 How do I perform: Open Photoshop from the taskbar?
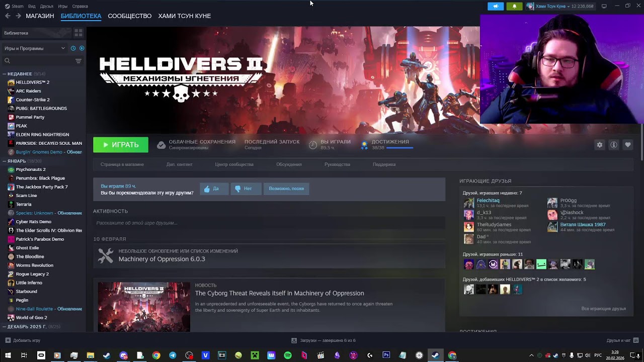386,355
